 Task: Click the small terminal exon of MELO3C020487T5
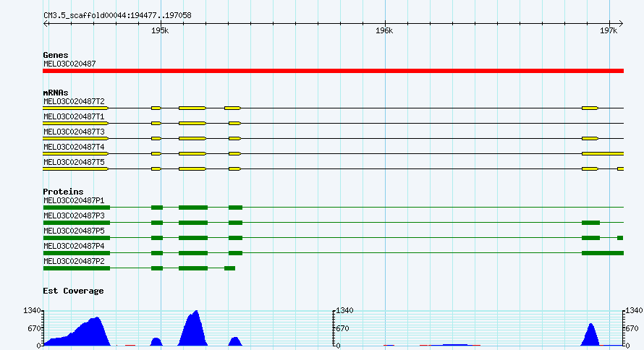621,169
